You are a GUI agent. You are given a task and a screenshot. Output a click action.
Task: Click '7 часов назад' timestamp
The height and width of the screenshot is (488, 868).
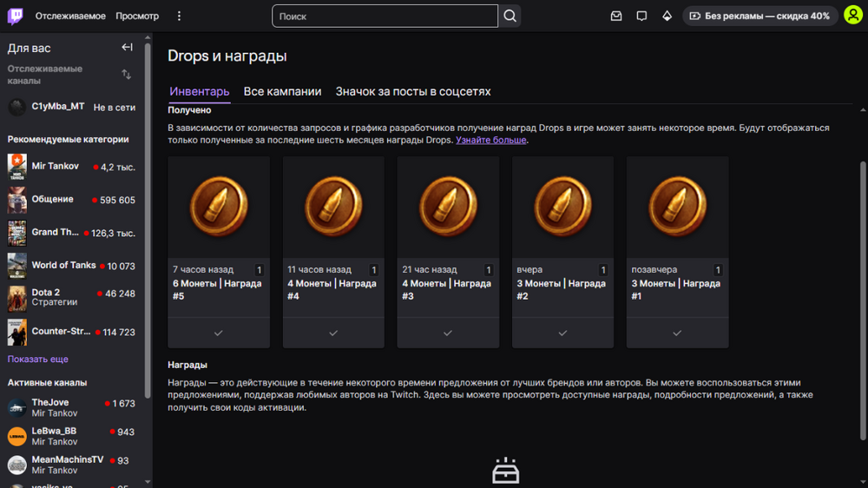pos(203,270)
